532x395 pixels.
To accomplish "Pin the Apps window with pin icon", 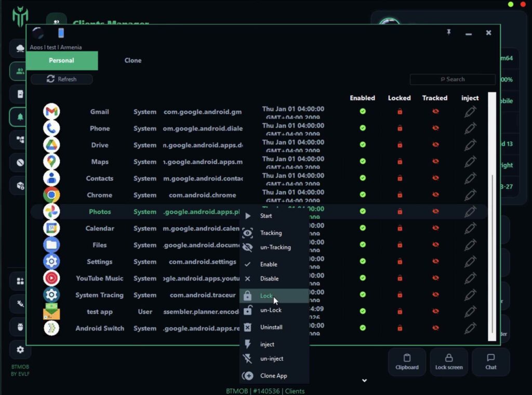I will (449, 32).
